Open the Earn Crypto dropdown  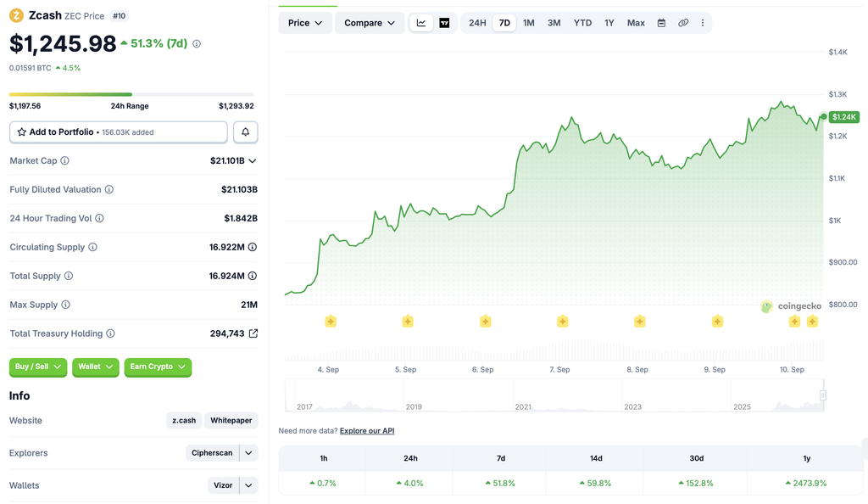158,367
